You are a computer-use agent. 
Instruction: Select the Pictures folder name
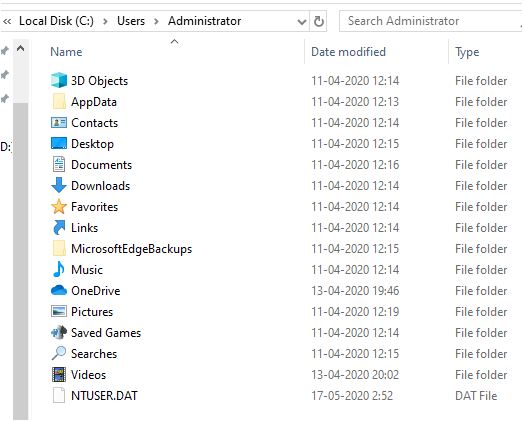pos(92,312)
